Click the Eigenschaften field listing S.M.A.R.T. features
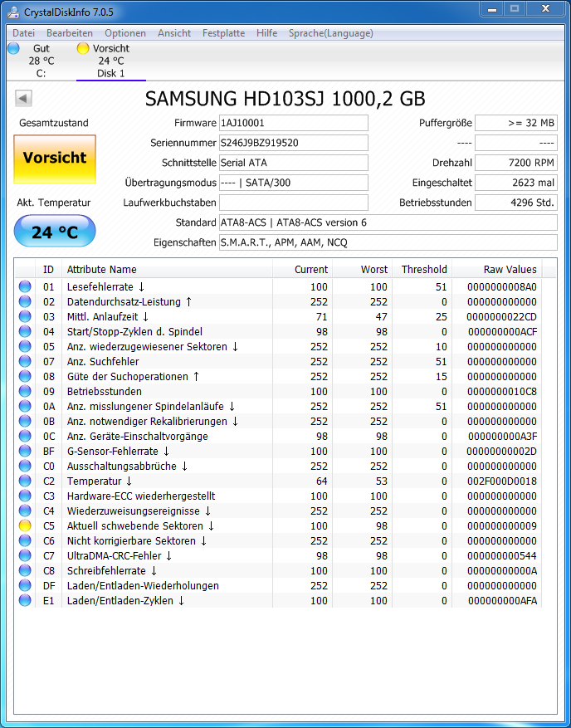This screenshot has width=571, height=728. pos(388,243)
